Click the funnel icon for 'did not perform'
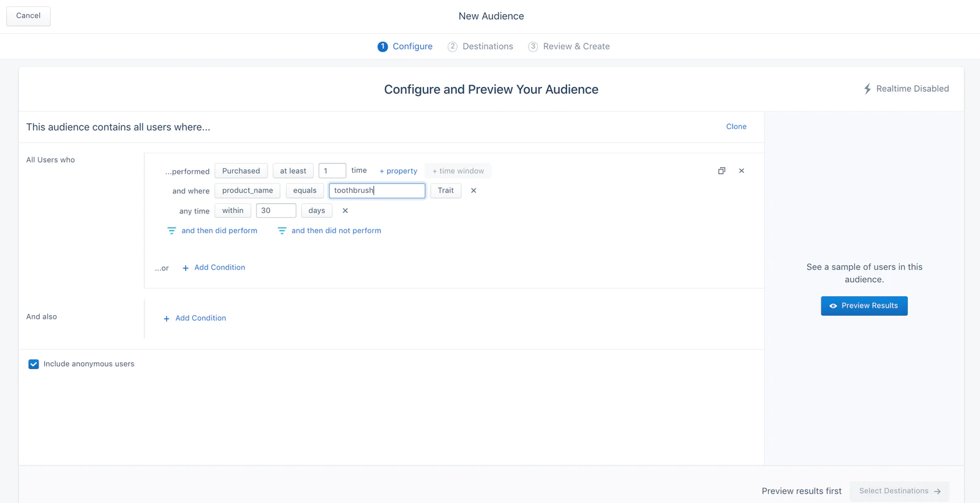 282,231
